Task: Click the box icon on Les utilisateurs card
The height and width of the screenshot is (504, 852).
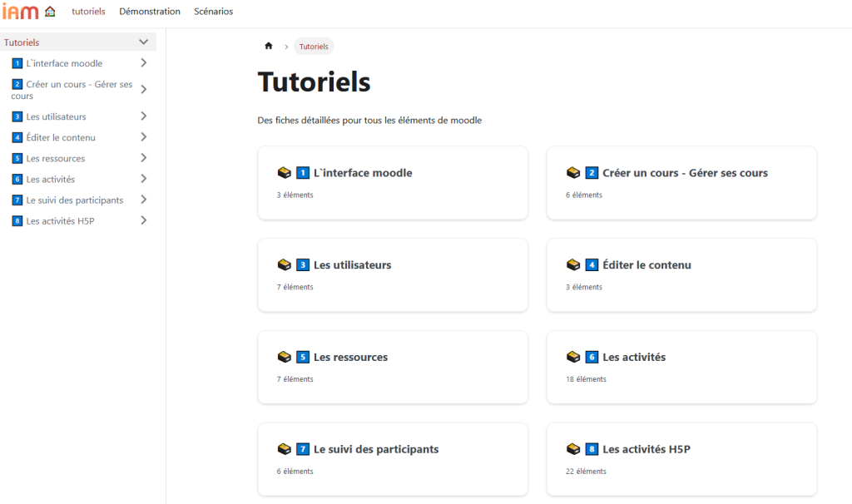Action: tap(284, 265)
